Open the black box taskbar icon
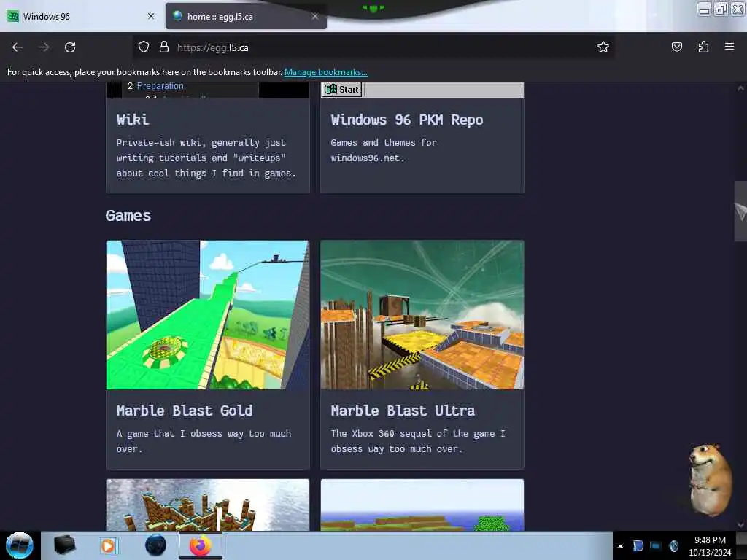Image resolution: width=747 pixels, height=560 pixels. tap(64, 545)
